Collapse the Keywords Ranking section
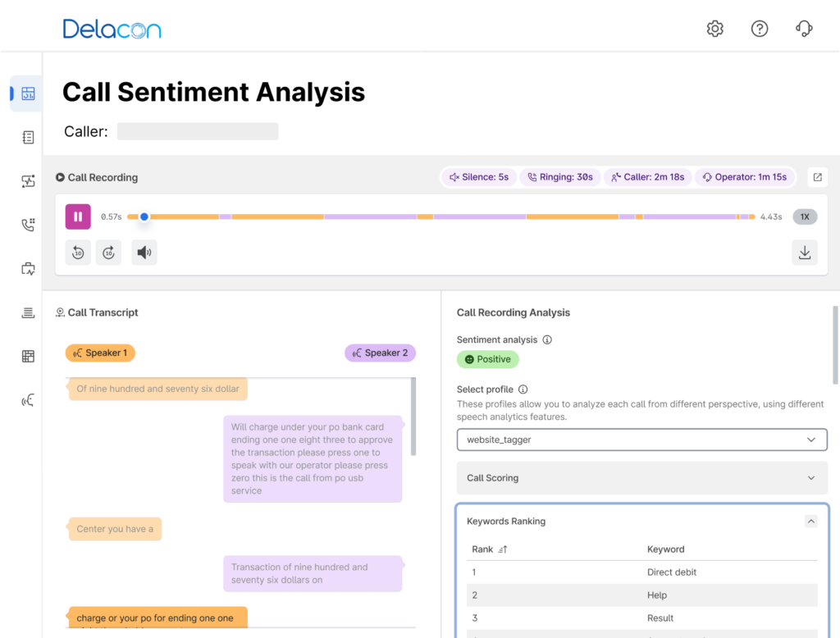 click(x=810, y=521)
